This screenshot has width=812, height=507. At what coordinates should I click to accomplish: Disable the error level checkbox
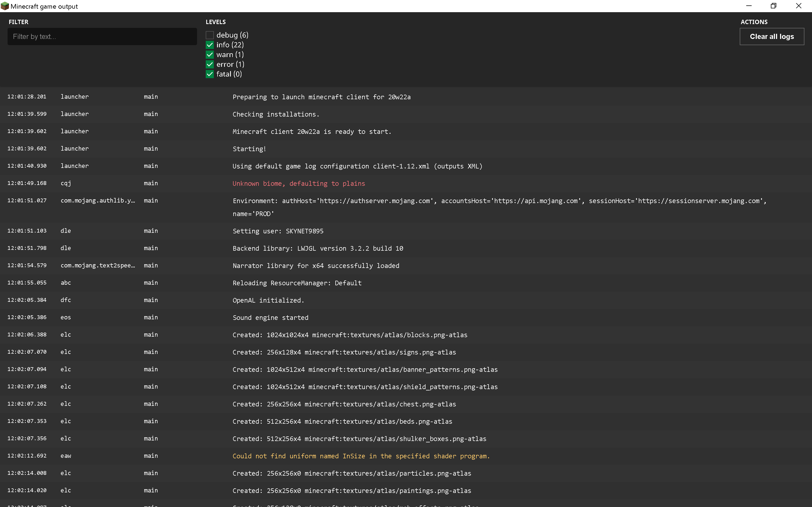click(x=210, y=64)
